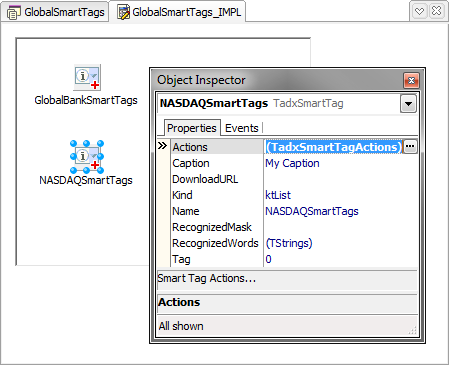The image size is (449, 365).
Task: Select the RecognizedWords property
Action: pyautogui.click(x=215, y=243)
